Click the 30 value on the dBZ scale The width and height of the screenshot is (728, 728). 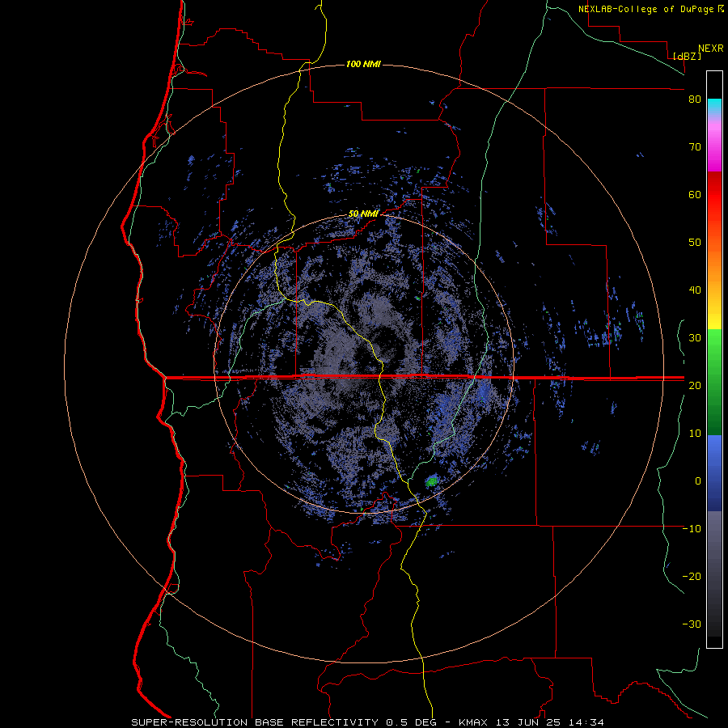[x=695, y=338]
